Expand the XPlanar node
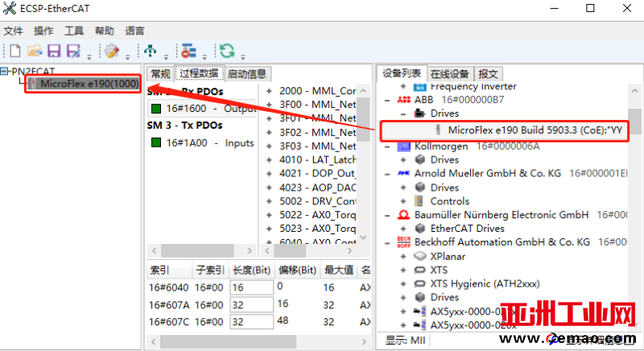The width and height of the screenshot is (644, 351). (403, 256)
